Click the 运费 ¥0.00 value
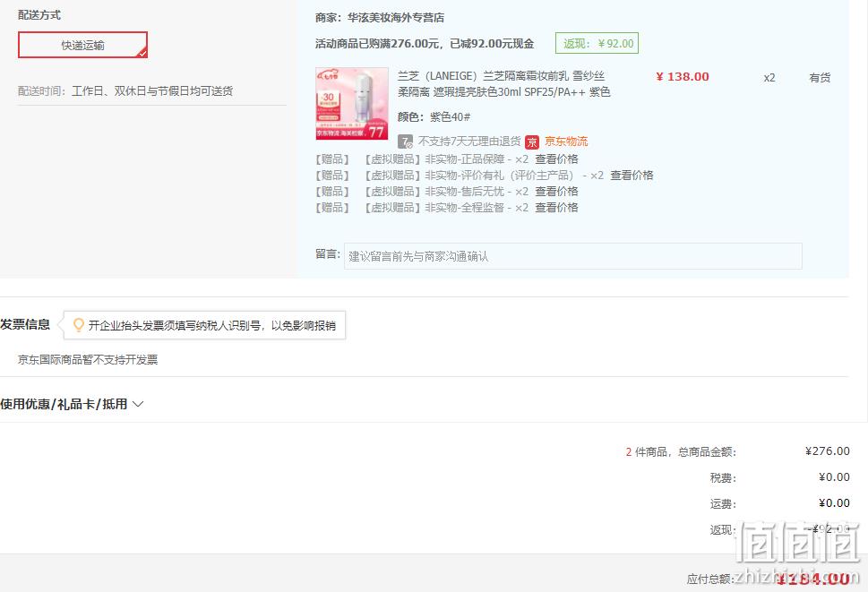 834,503
